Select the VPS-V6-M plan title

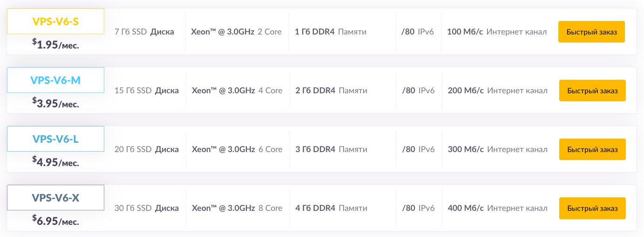(55, 80)
